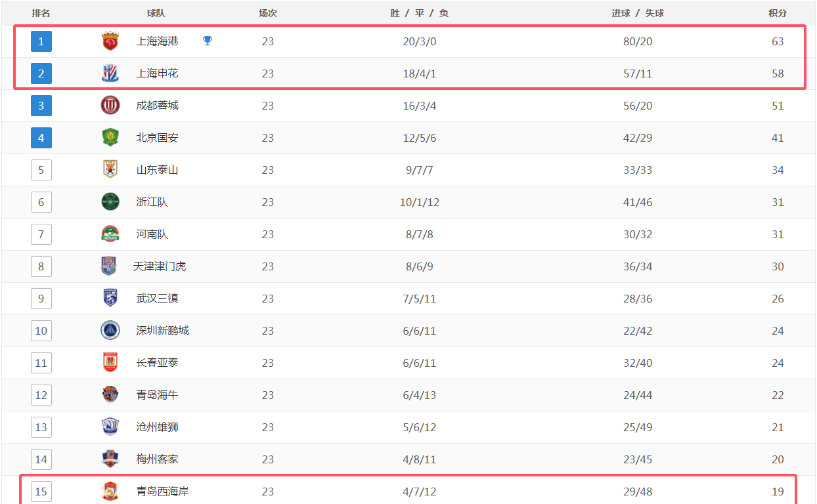Click the 上海海港 team logo

click(x=110, y=41)
